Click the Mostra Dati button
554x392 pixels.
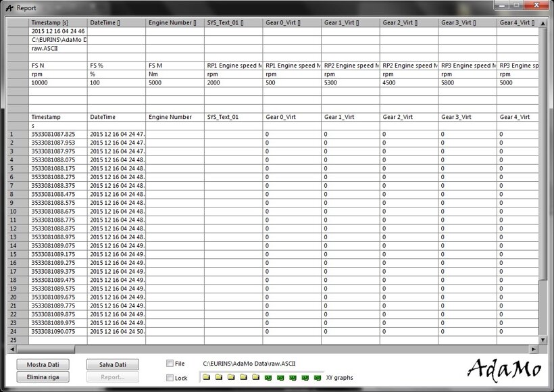pos(43,364)
